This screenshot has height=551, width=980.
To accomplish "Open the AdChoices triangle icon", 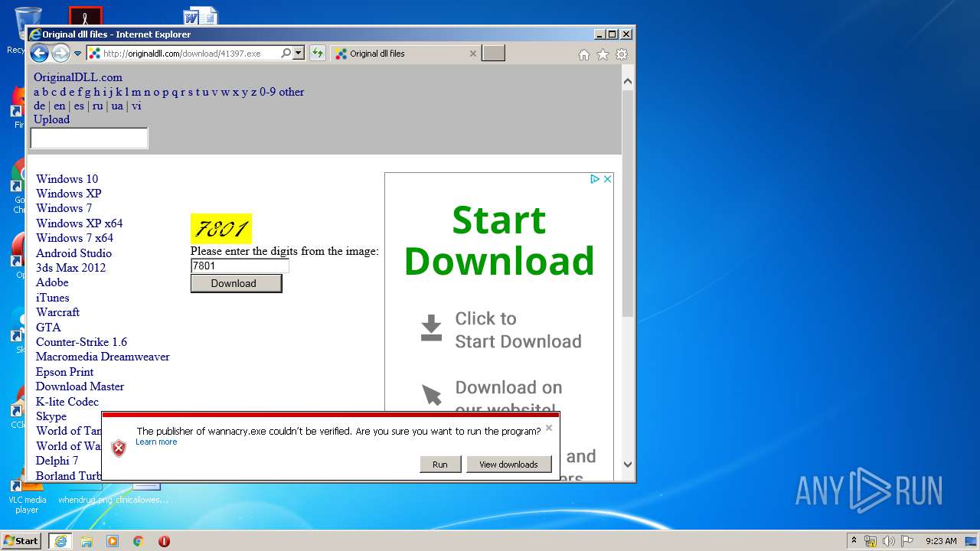I will click(x=595, y=179).
